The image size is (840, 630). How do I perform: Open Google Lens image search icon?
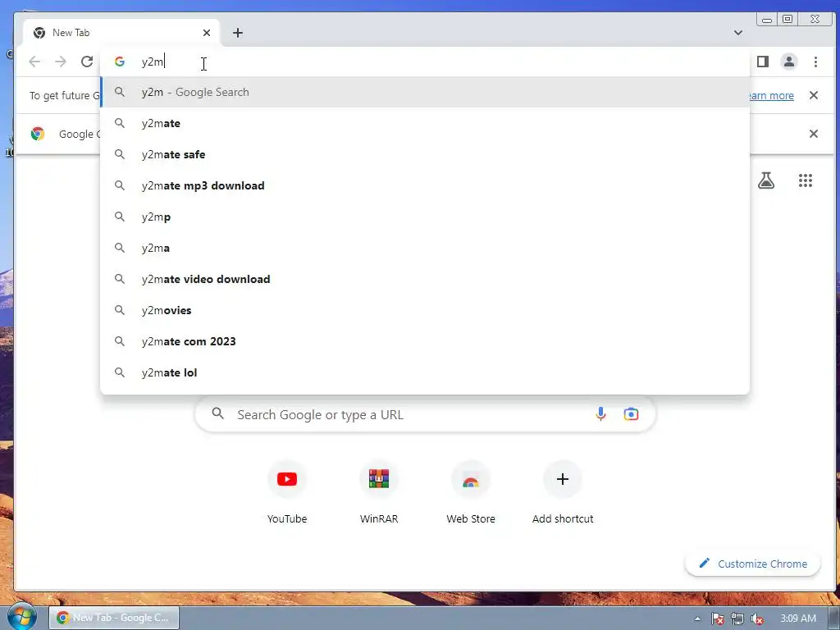631,414
